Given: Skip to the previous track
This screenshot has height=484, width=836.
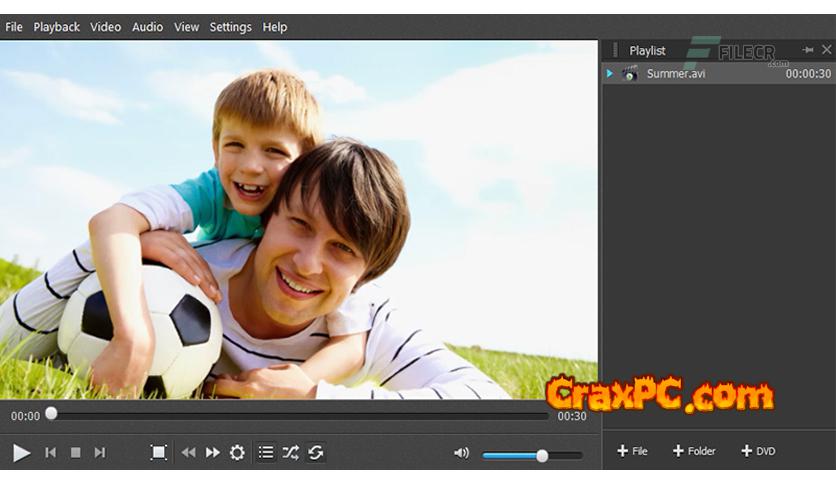Looking at the screenshot, I should point(50,453).
